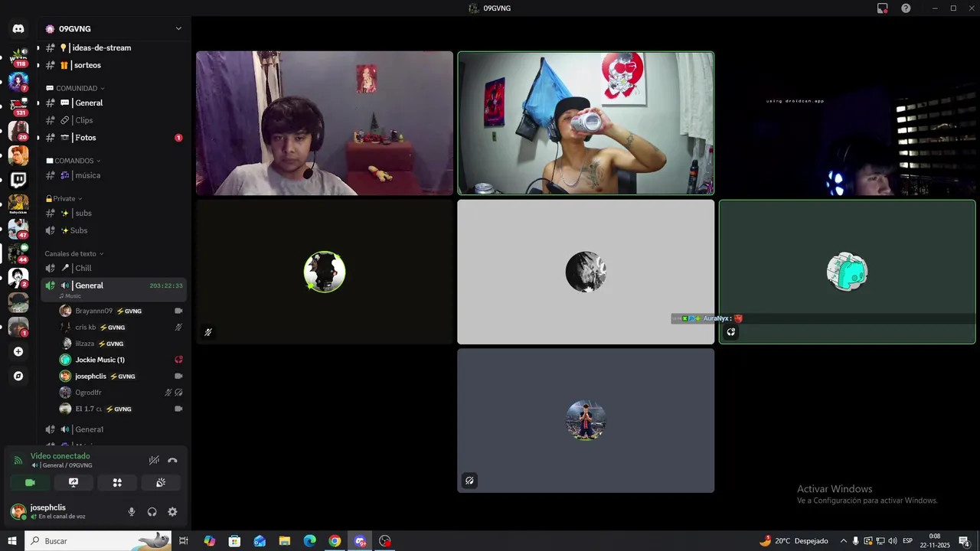Open the ideas-de-stream channel

pos(113,47)
